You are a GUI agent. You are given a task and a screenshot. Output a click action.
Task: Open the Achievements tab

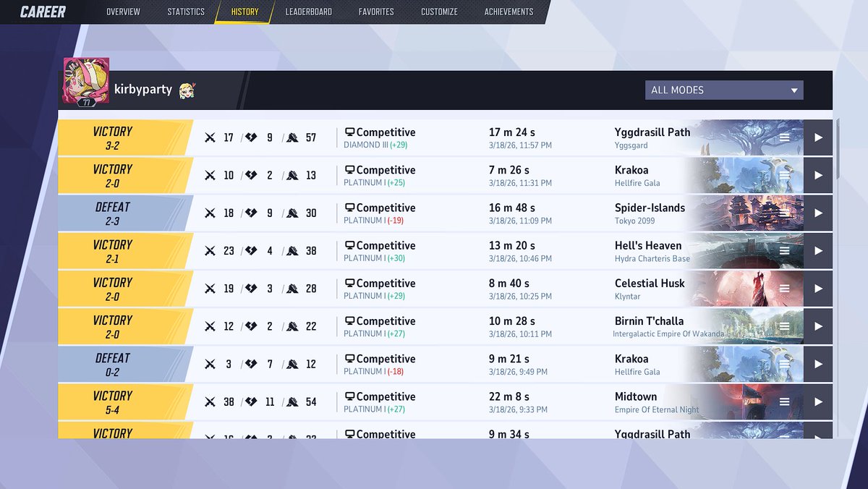click(509, 12)
